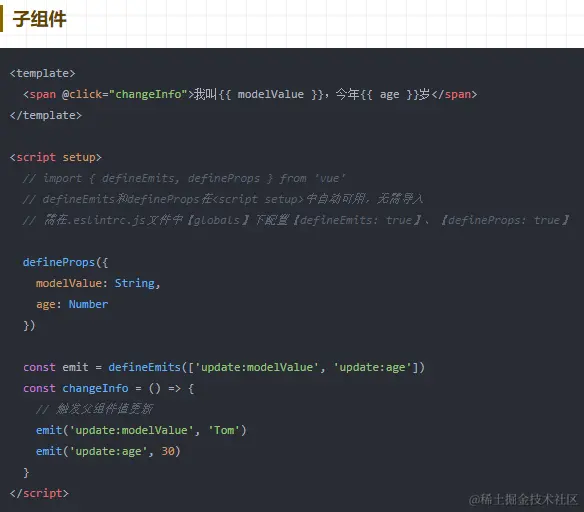This screenshot has width=584, height=512.
Task: Click the const emit declaration keyword
Action: tap(39, 367)
